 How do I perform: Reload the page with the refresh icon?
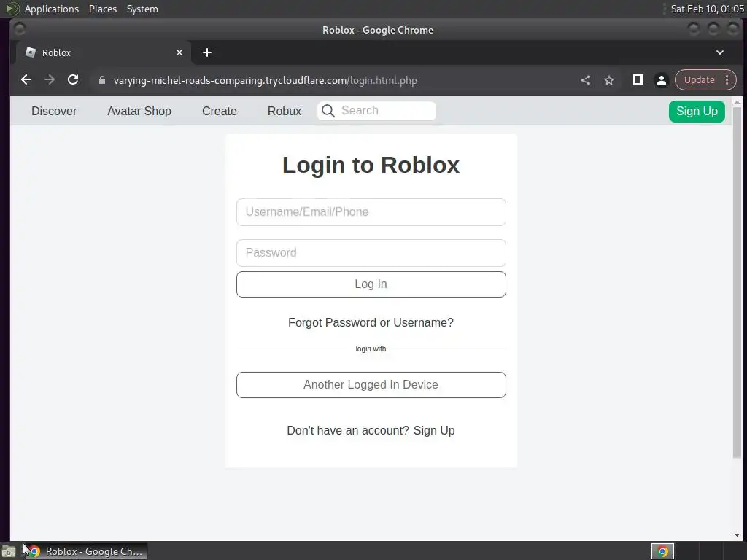(x=73, y=80)
